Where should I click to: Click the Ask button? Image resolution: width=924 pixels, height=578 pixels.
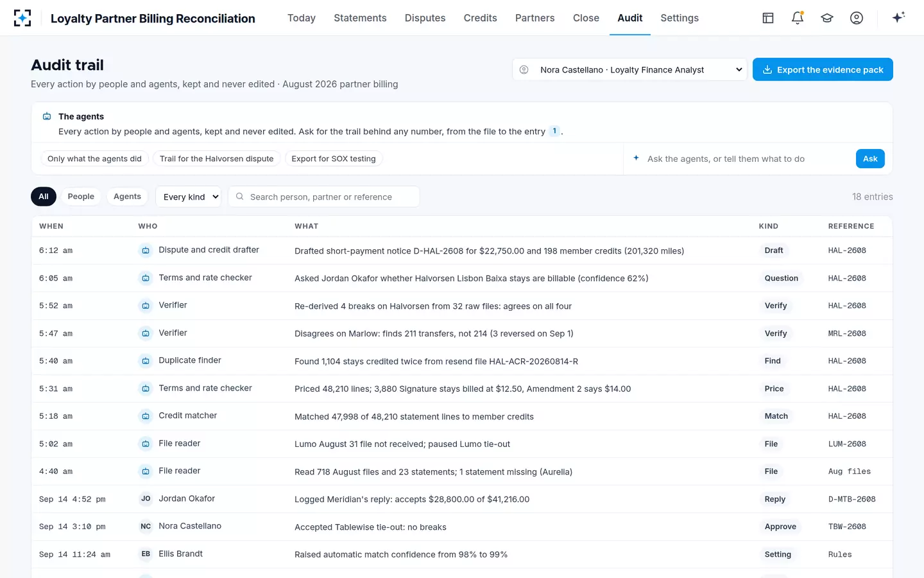[x=870, y=159]
